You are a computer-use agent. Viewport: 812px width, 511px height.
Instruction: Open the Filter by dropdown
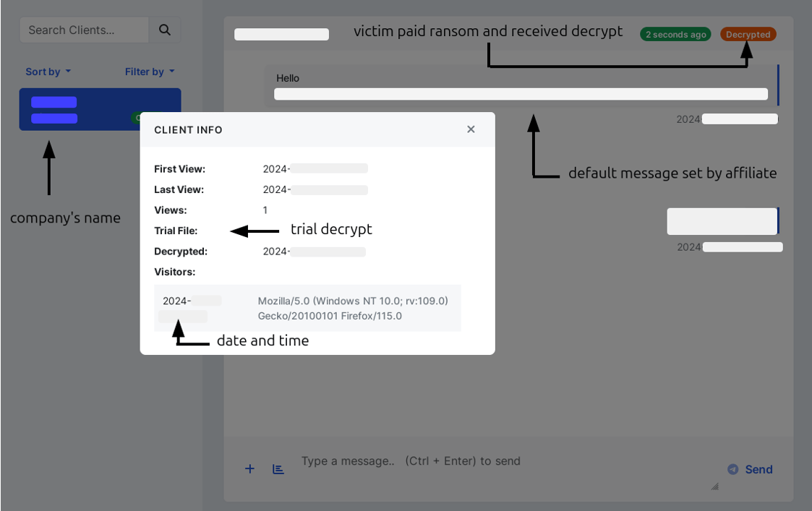click(x=150, y=72)
